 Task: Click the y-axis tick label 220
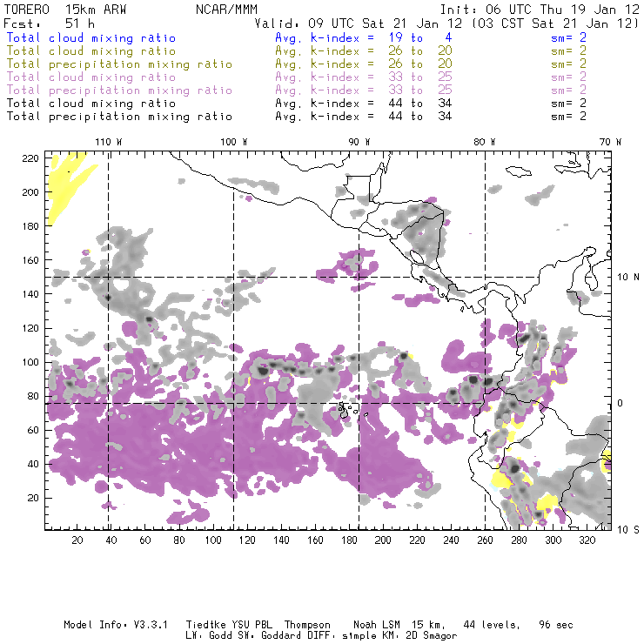click(x=31, y=158)
